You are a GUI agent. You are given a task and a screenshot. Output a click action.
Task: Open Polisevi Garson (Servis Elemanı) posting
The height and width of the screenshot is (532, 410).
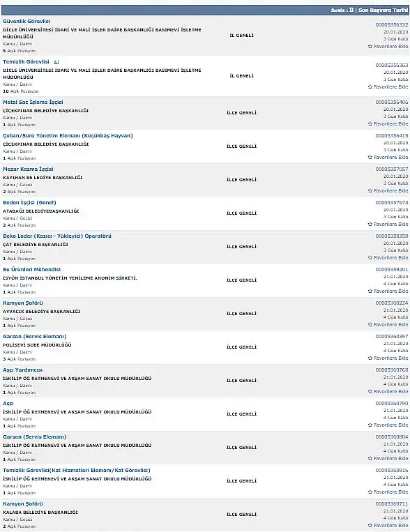click(35, 337)
